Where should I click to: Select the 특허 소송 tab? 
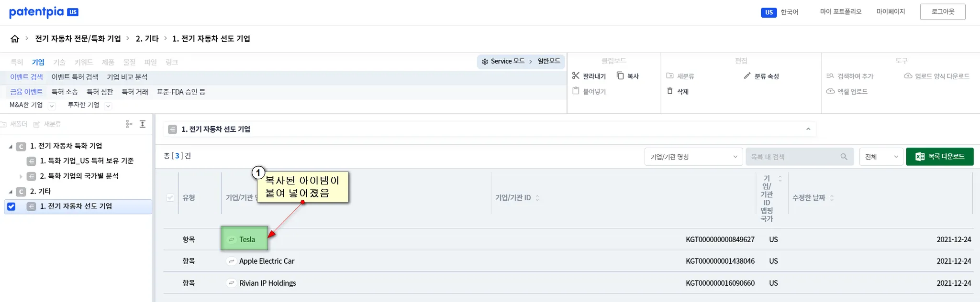click(65, 92)
